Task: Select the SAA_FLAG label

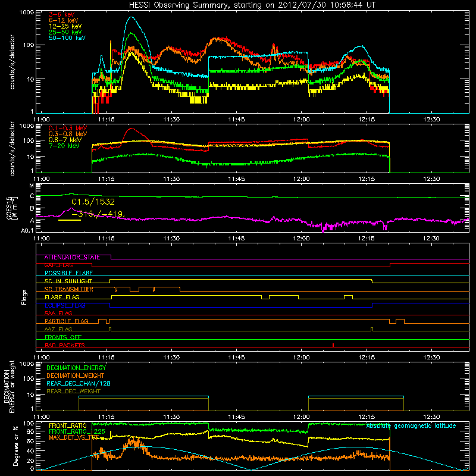Action: tap(58, 314)
